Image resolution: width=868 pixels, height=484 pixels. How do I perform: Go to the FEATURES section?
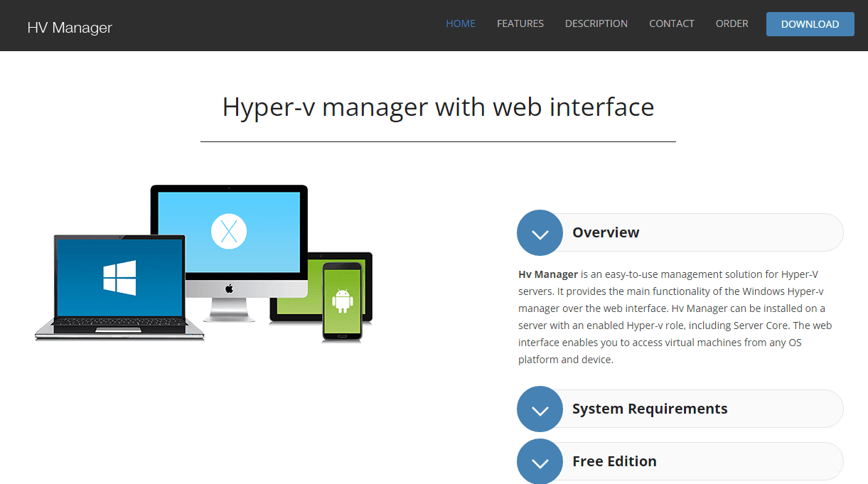[x=520, y=23]
